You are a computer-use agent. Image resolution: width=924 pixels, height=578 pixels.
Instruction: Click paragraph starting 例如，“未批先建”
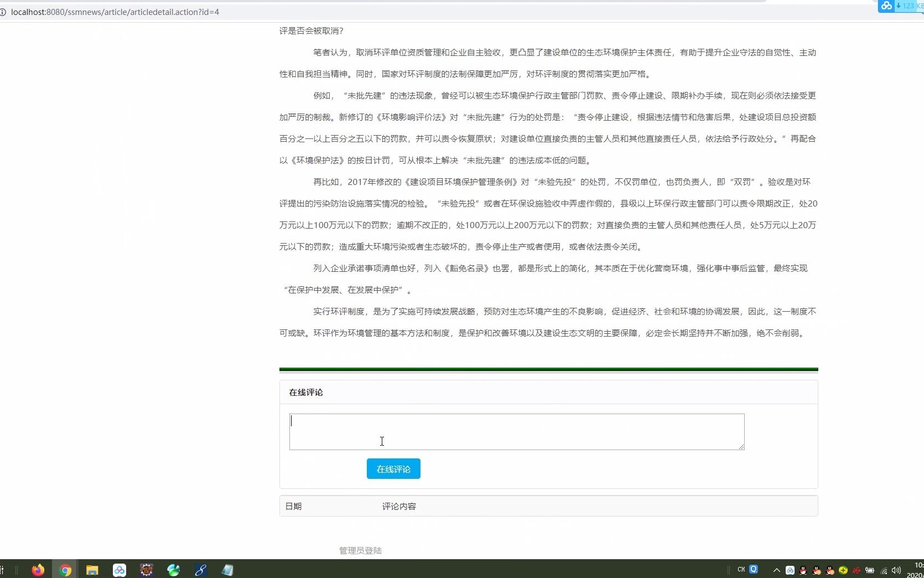[x=548, y=128]
